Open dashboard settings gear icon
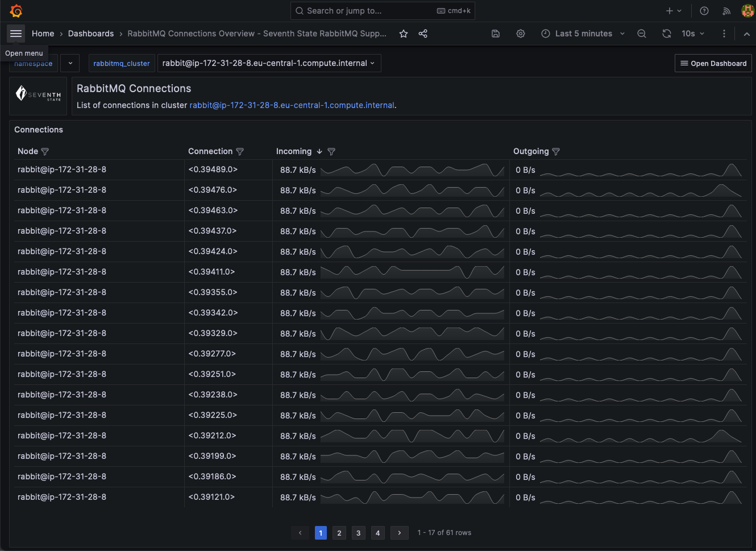 click(x=521, y=34)
